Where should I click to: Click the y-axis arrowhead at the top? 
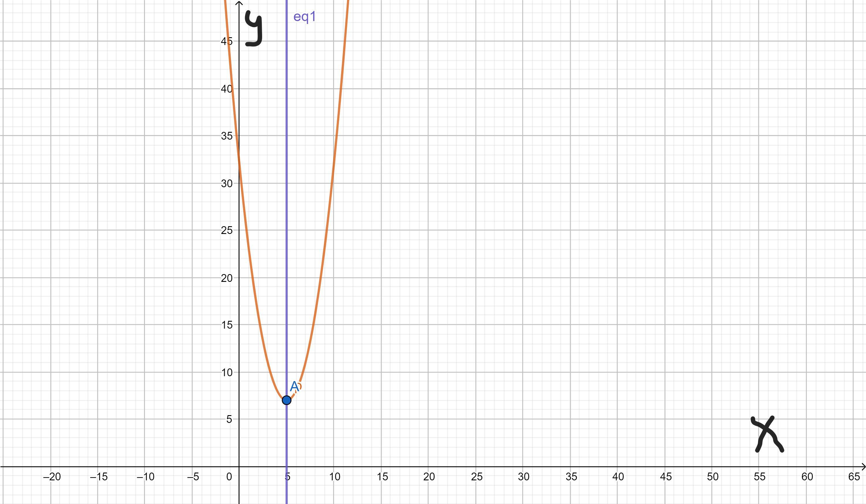pos(239,3)
